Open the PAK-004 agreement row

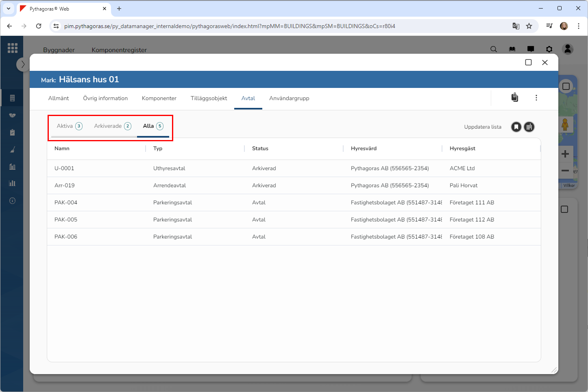click(66, 203)
